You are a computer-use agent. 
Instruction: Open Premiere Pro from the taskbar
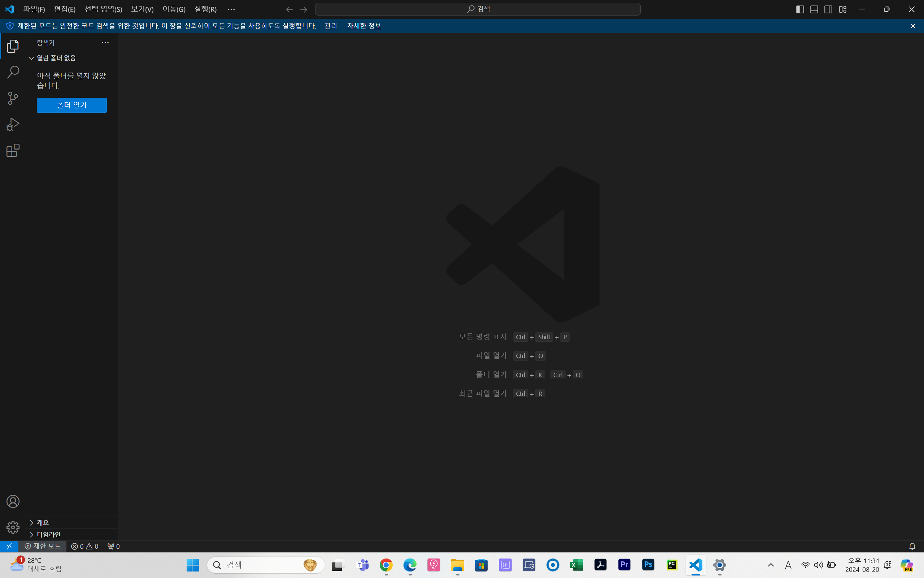tap(624, 565)
